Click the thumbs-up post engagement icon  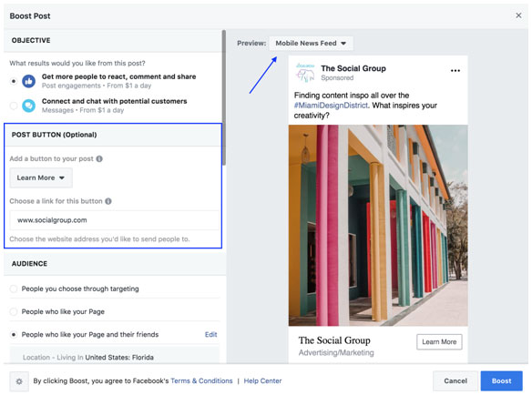(29, 81)
